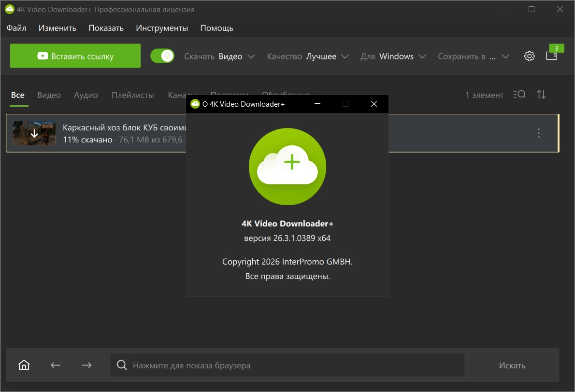This screenshot has height=392, width=575.
Task: Open settings via the gear icon
Action: pyautogui.click(x=529, y=56)
